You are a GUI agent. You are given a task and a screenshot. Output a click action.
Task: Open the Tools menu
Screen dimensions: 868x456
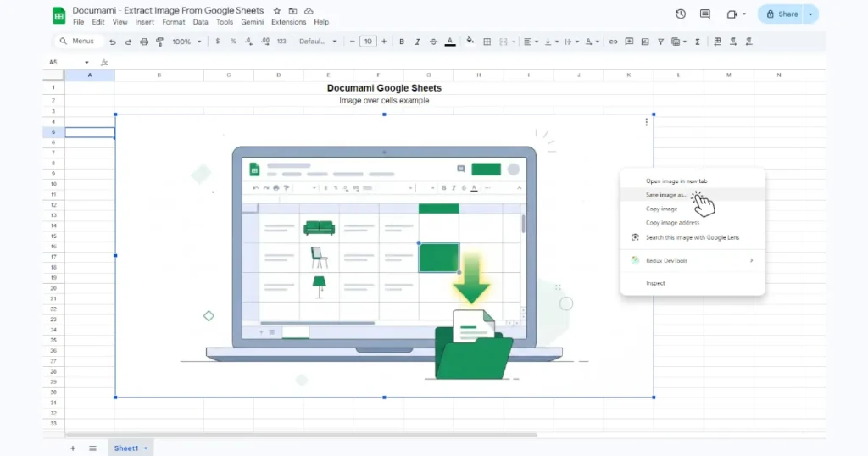(224, 22)
